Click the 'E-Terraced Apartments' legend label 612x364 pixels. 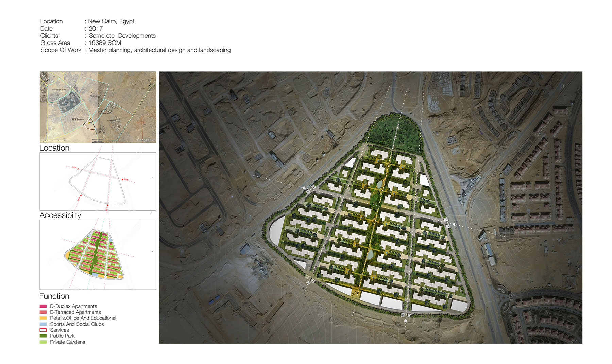[75, 312]
